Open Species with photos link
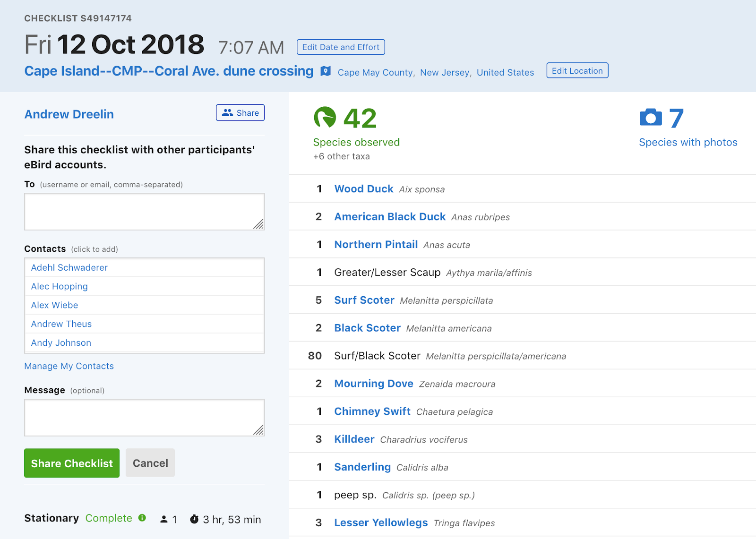This screenshot has height=539, width=756. [x=688, y=142]
